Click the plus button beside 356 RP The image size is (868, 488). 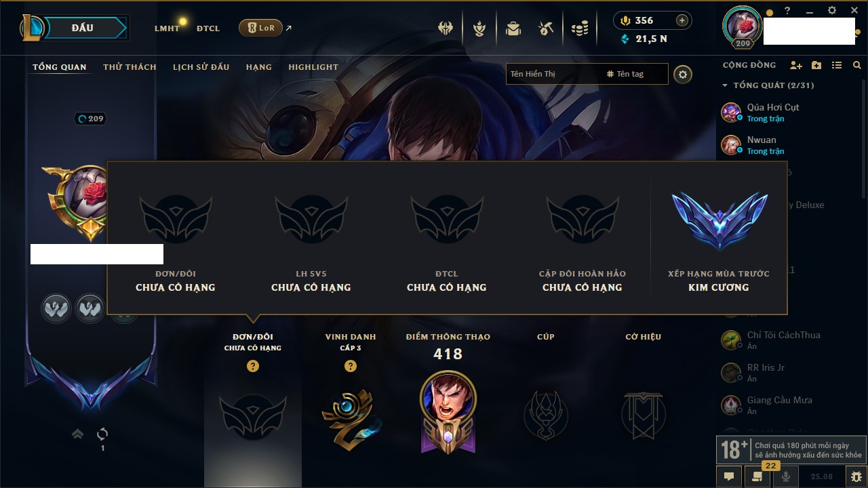(682, 20)
